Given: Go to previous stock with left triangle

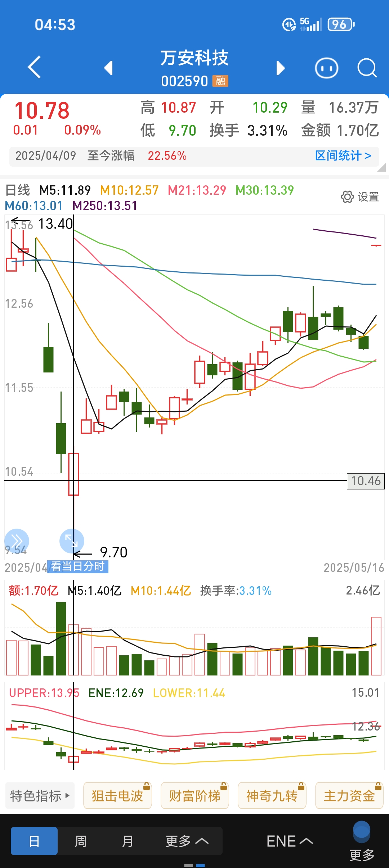Looking at the screenshot, I should (x=108, y=68).
